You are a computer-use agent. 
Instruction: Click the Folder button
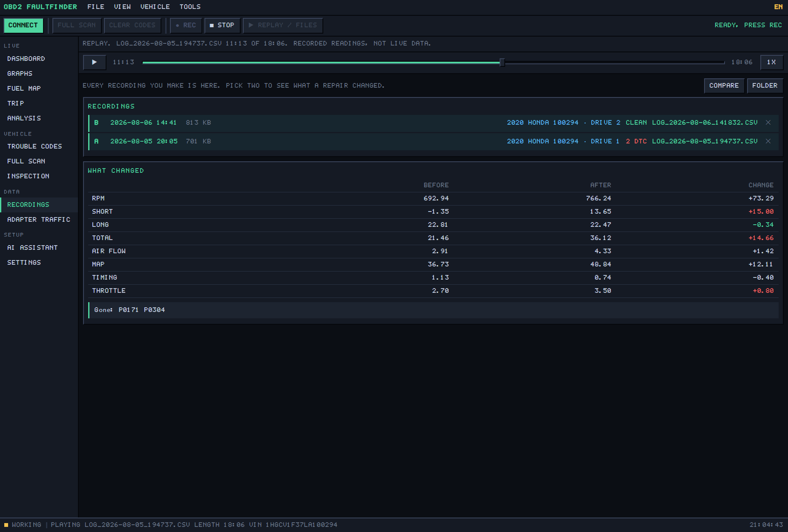tap(765, 86)
